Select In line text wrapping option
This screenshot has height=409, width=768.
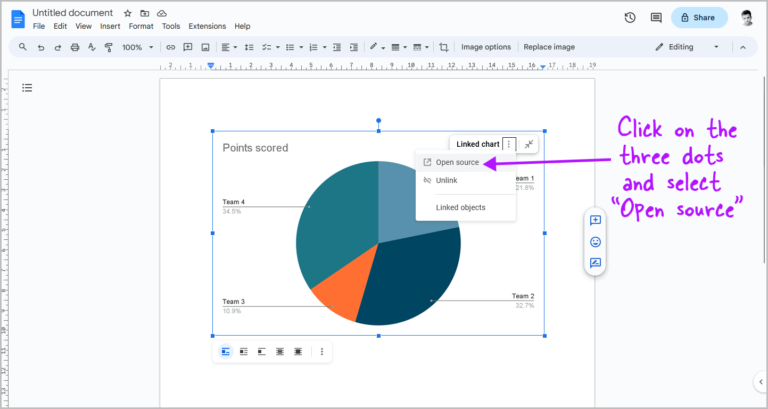[x=225, y=352]
